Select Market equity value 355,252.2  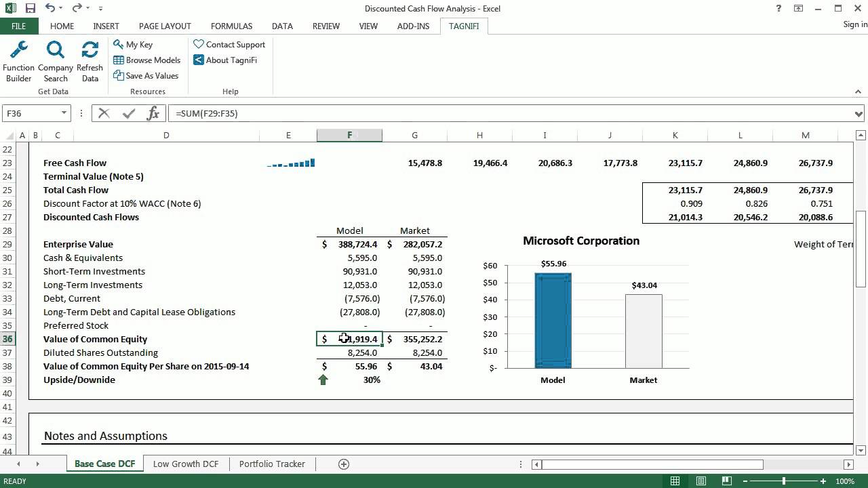tap(414, 339)
